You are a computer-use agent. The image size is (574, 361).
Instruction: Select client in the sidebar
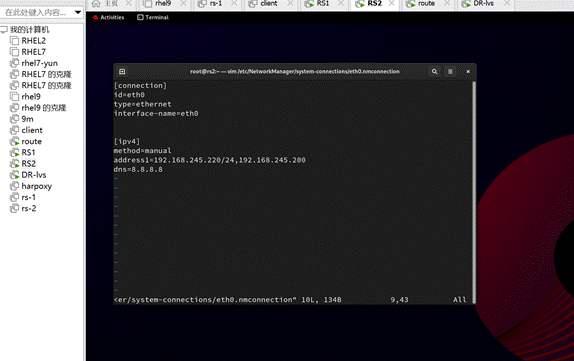[32, 130]
